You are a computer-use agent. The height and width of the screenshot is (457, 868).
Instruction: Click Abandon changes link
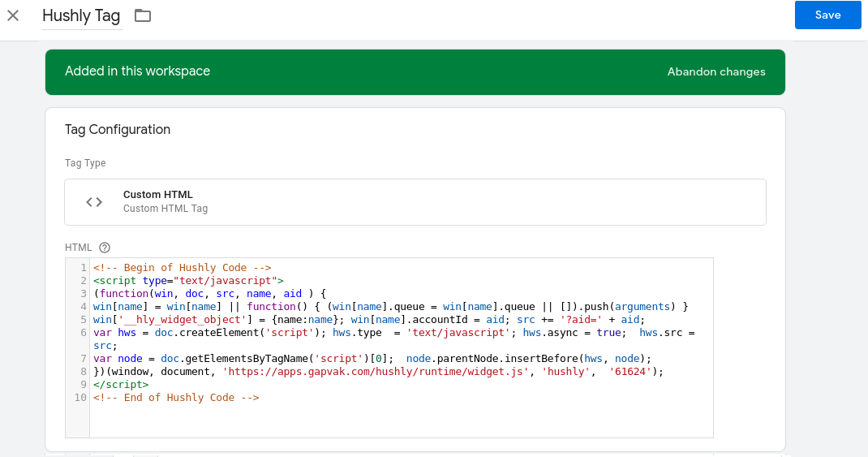click(715, 71)
